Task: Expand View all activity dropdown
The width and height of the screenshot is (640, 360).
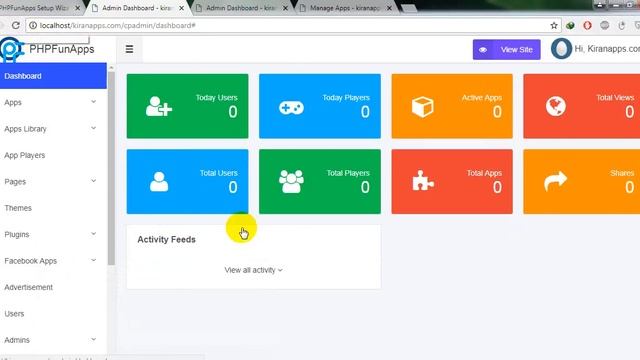Action: tap(253, 270)
